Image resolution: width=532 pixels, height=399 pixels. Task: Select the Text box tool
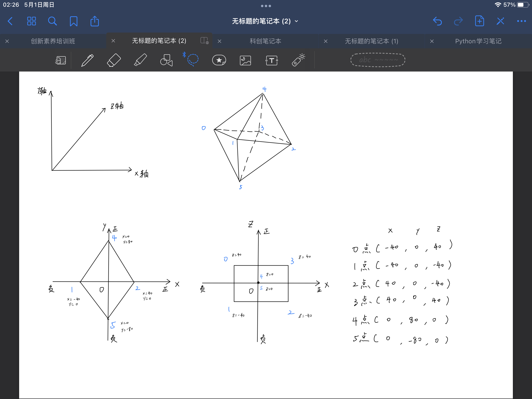click(272, 60)
